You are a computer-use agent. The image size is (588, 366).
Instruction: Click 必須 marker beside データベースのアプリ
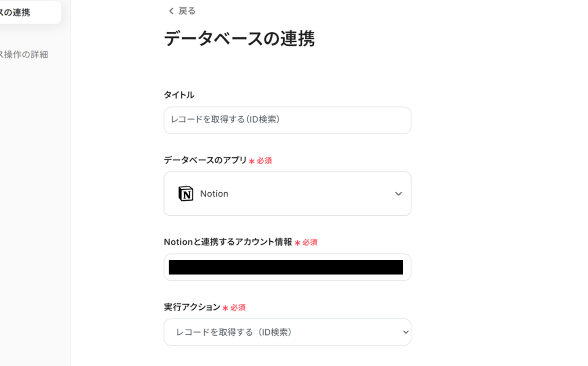click(x=264, y=161)
